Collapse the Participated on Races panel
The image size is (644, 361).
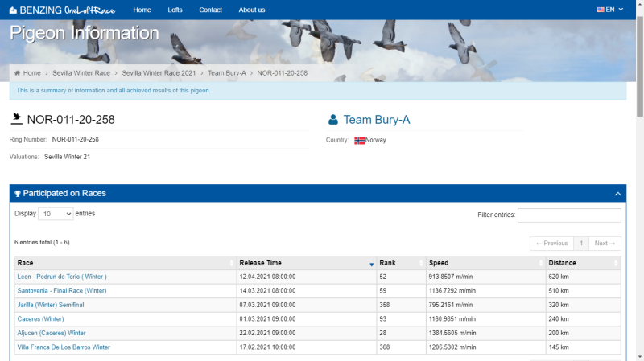tap(617, 194)
